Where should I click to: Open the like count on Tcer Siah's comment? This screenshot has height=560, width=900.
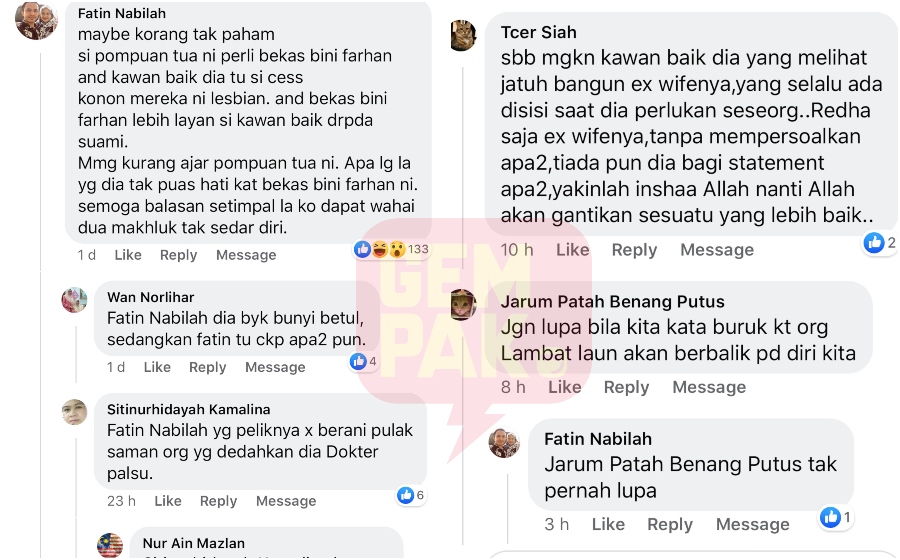[x=880, y=243]
